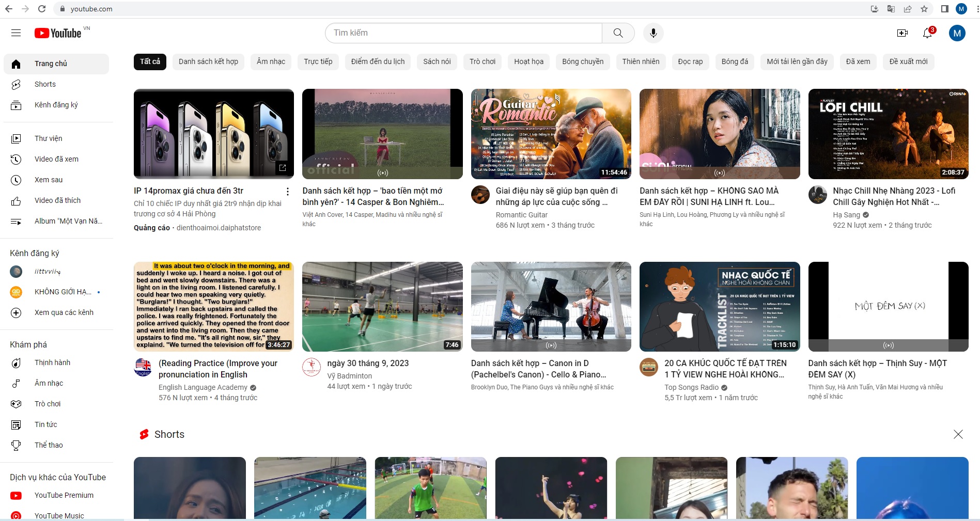Open Xem sau watch later

(56, 180)
